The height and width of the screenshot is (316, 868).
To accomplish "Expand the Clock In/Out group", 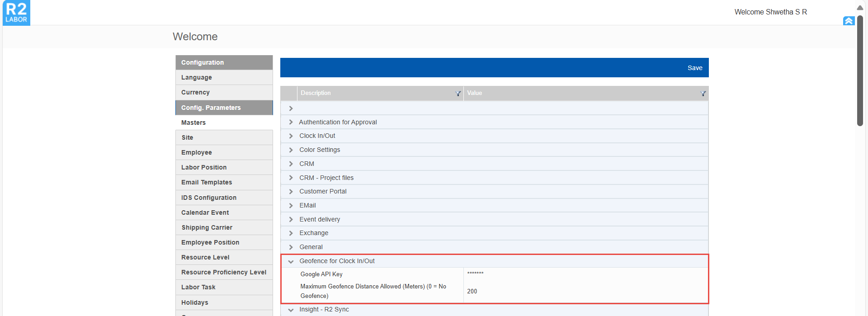I will coord(291,136).
